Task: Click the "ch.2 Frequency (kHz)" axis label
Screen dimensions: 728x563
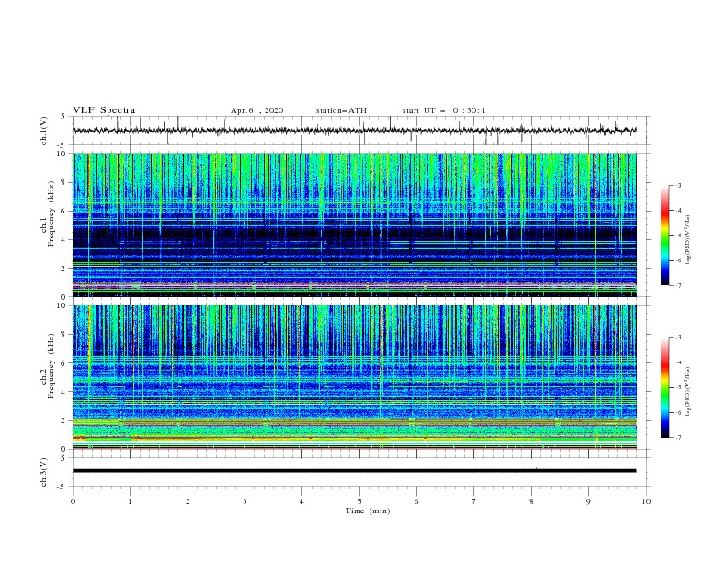Action: point(48,366)
